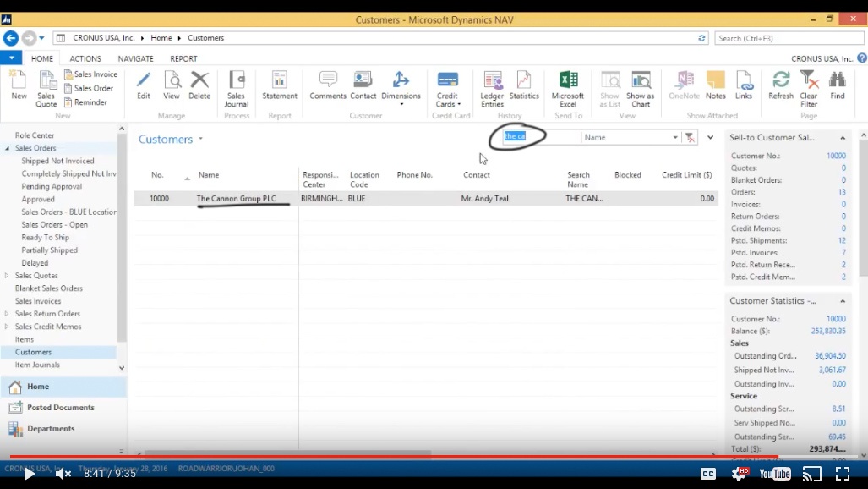Viewport: 868px width, 489px height.
Task: Unmute the video volume icon
Action: pyautogui.click(x=63, y=474)
